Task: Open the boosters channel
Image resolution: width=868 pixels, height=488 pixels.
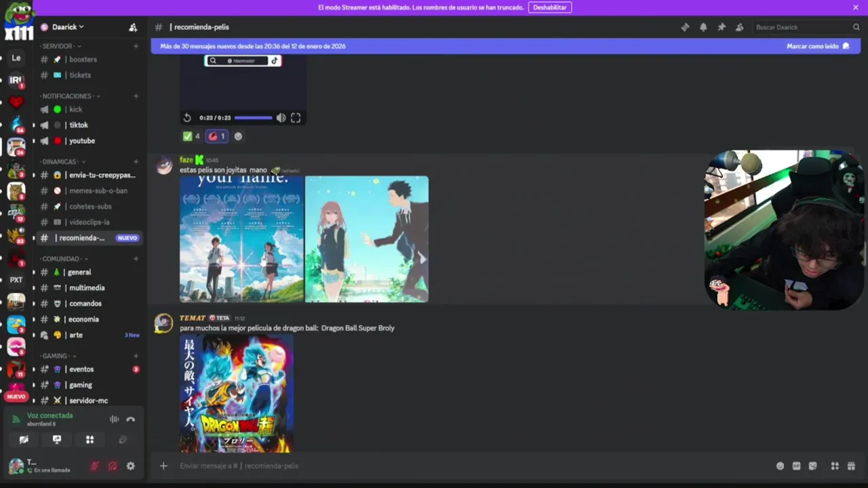Action: click(90, 60)
